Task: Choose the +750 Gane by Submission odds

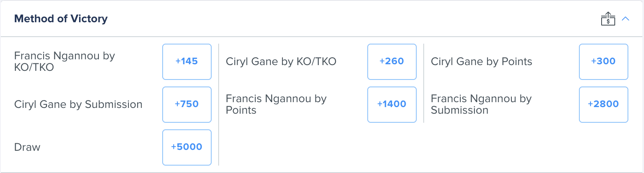Action: point(187,105)
